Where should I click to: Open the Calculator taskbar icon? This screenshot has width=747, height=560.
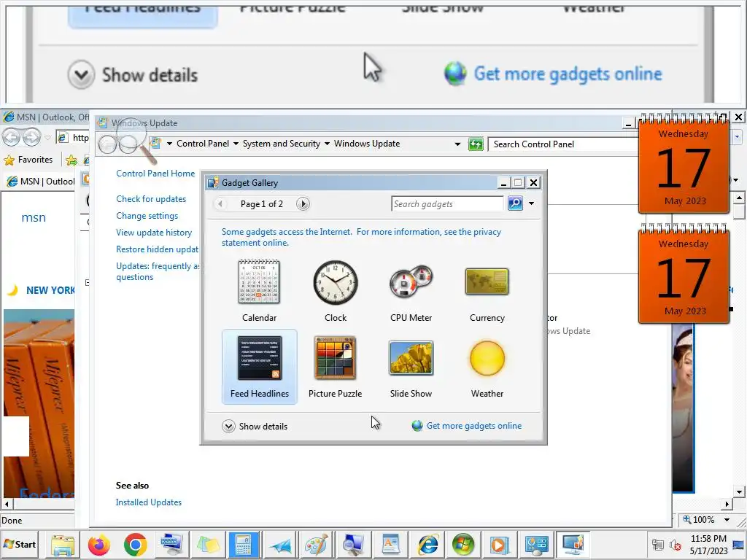click(x=244, y=544)
